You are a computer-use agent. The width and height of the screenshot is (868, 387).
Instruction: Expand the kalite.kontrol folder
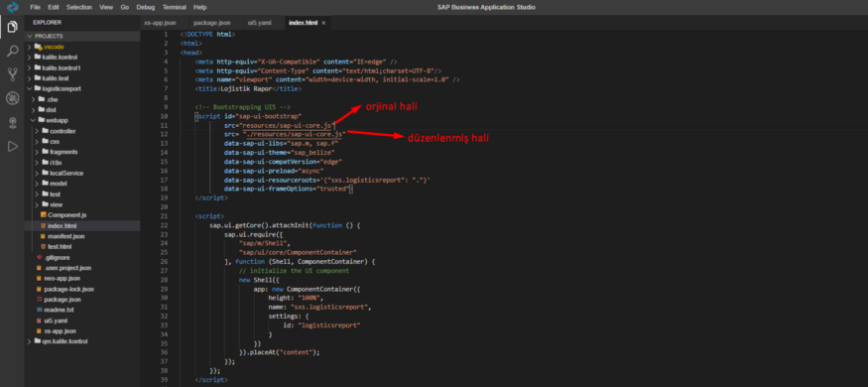[30, 57]
